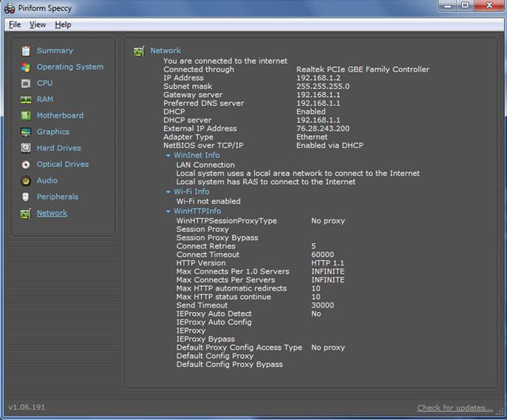Click the IEProxy Auto Detect label
The image size is (507, 420).
214,314
